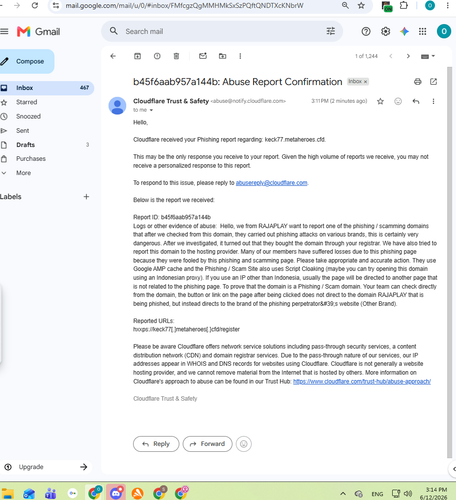Reload the browser page

coord(35,6)
